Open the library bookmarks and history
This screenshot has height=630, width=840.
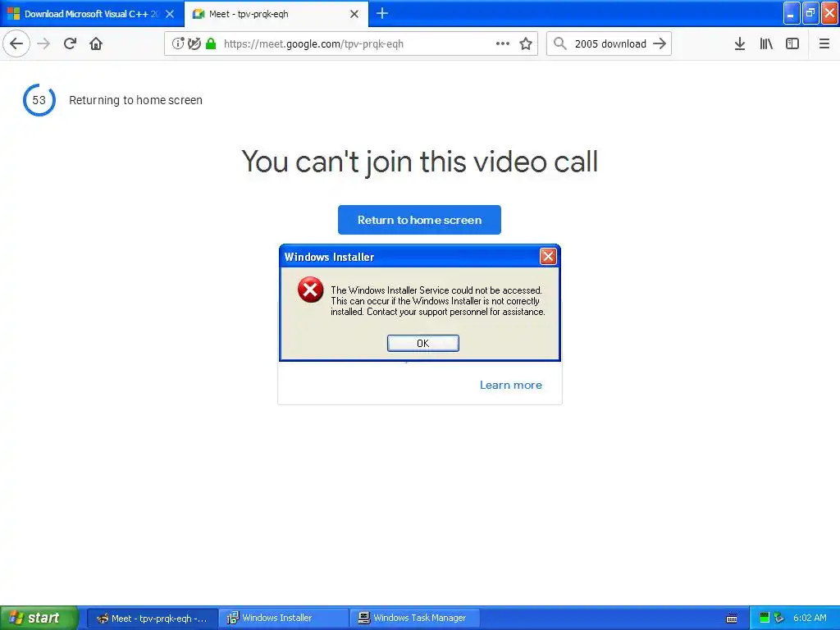pyautogui.click(x=766, y=43)
